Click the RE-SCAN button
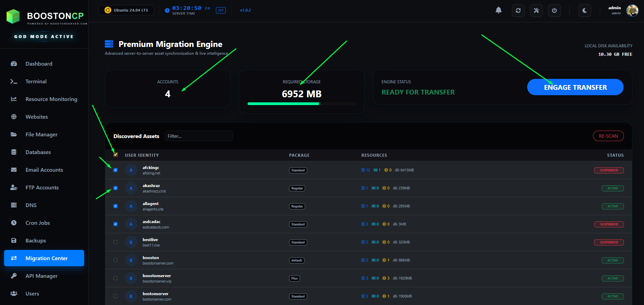 (x=608, y=136)
